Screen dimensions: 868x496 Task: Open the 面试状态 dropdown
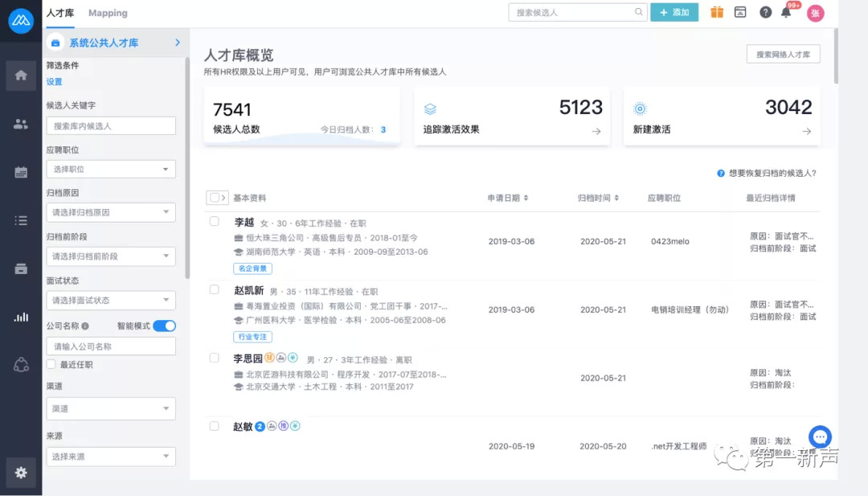pos(111,300)
